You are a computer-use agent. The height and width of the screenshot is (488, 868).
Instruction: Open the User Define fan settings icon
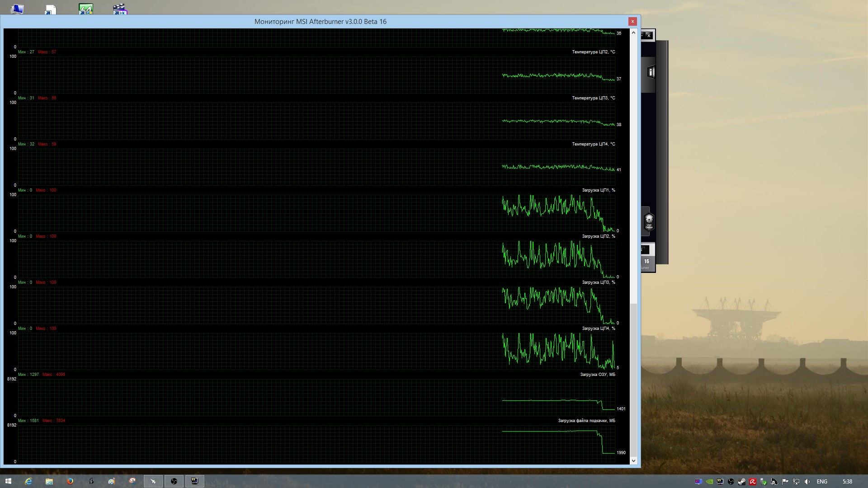coord(649,221)
